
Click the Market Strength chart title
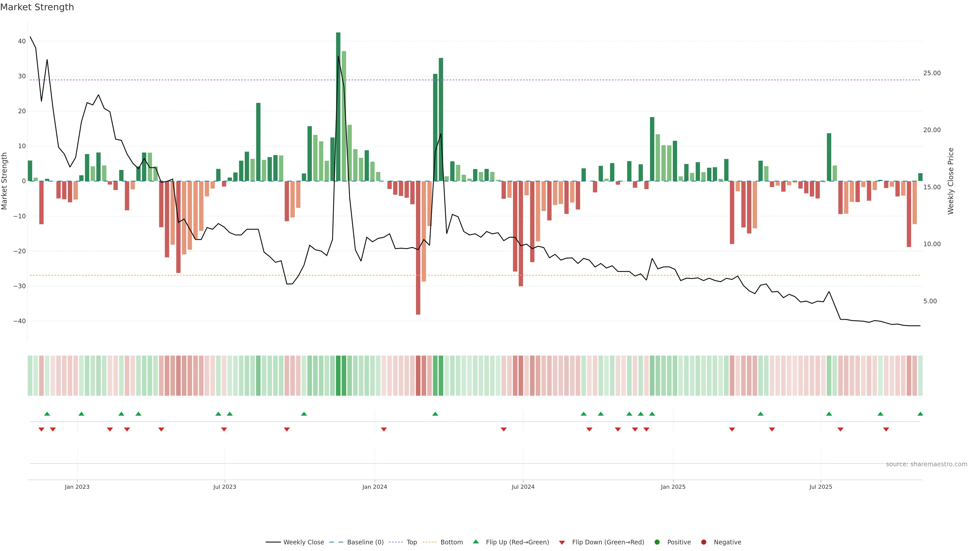coord(37,7)
